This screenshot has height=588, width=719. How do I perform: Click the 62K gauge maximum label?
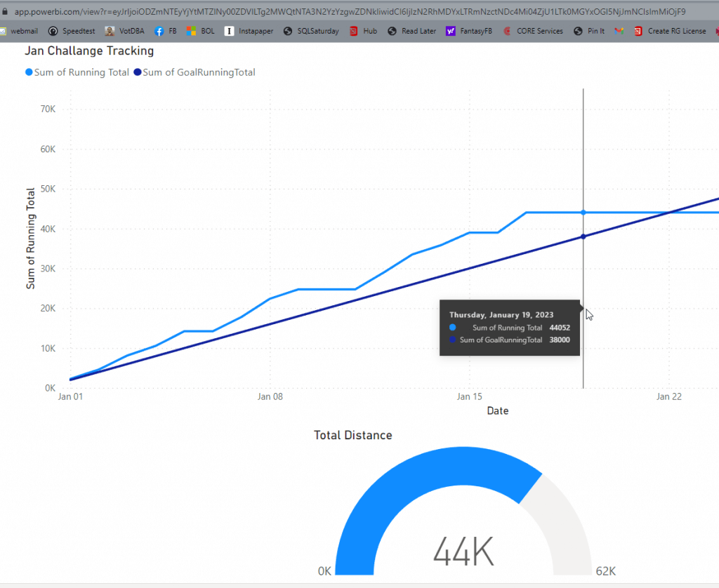[x=605, y=571]
